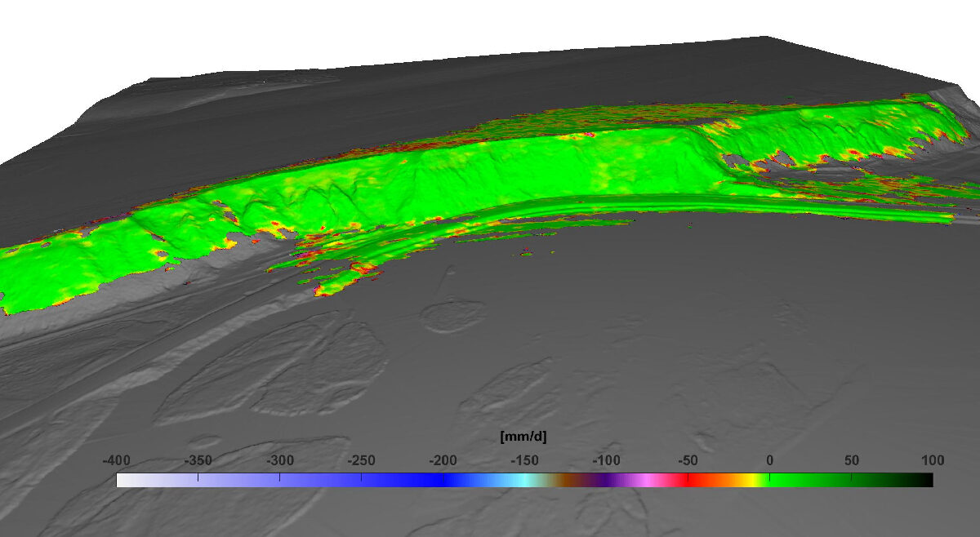This screenshot has height=537, width=980.
Task: Select the 50 tick label
Action: coord(851,460)
